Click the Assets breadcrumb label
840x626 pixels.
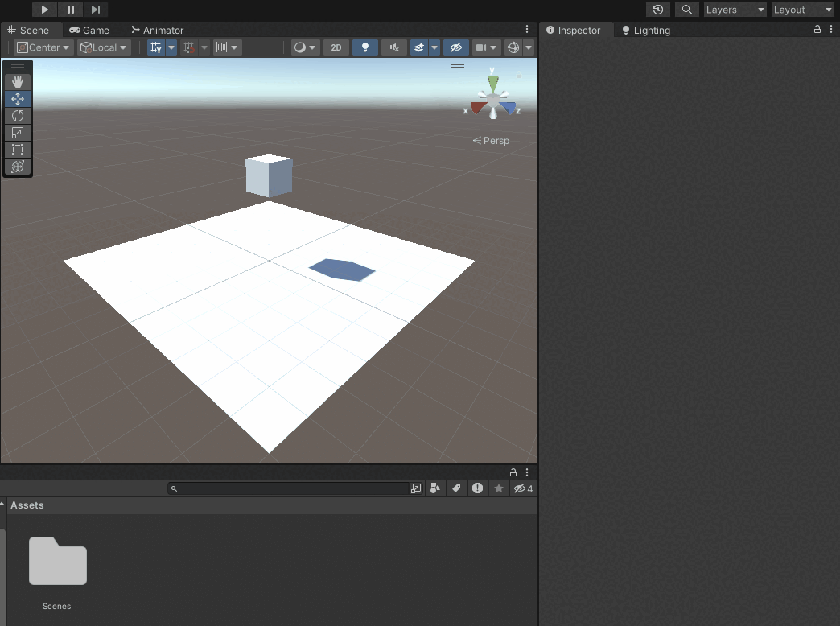(x=27, y=505)
